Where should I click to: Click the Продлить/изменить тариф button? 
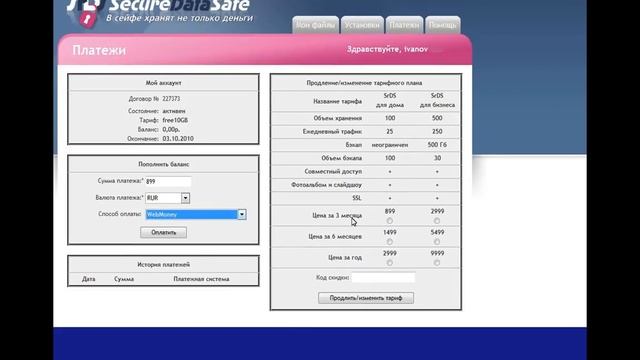pyautogui.click(x=366, y=298)
